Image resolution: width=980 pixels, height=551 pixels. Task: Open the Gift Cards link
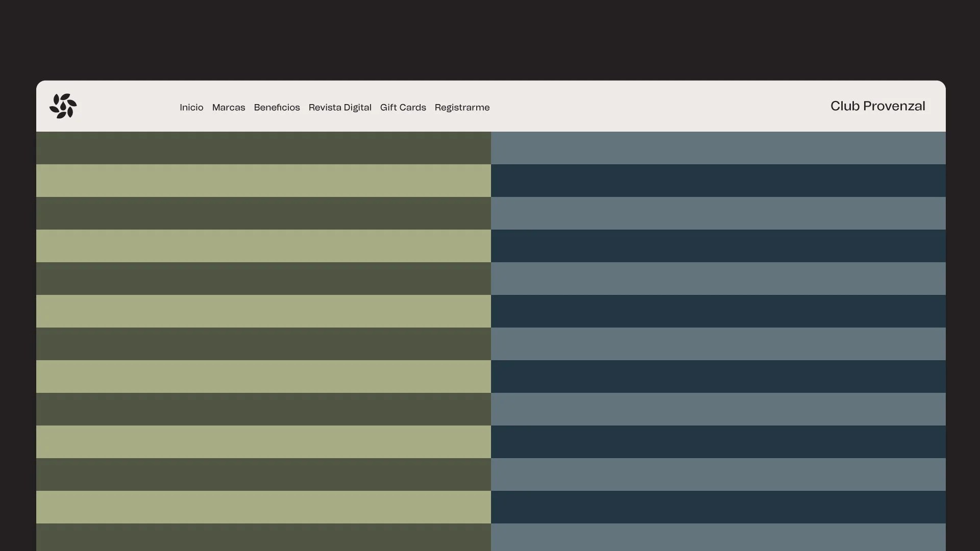(x=403, y=107)
